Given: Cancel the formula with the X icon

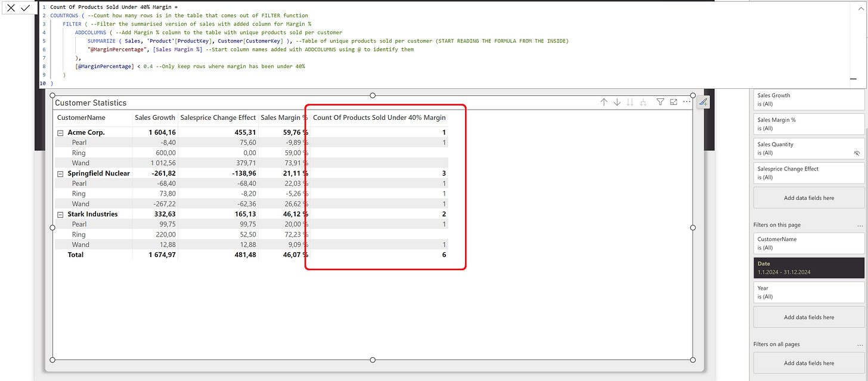Looking at the screenshot, I should point(11,8).
